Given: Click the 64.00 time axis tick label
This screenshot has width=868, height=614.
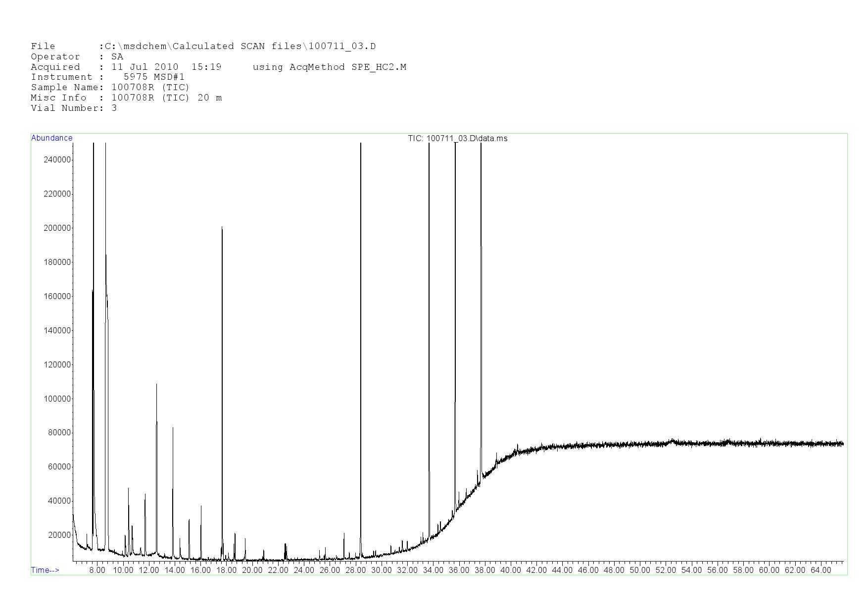Looking at the screenshot, I should click(x=820, y=570).
